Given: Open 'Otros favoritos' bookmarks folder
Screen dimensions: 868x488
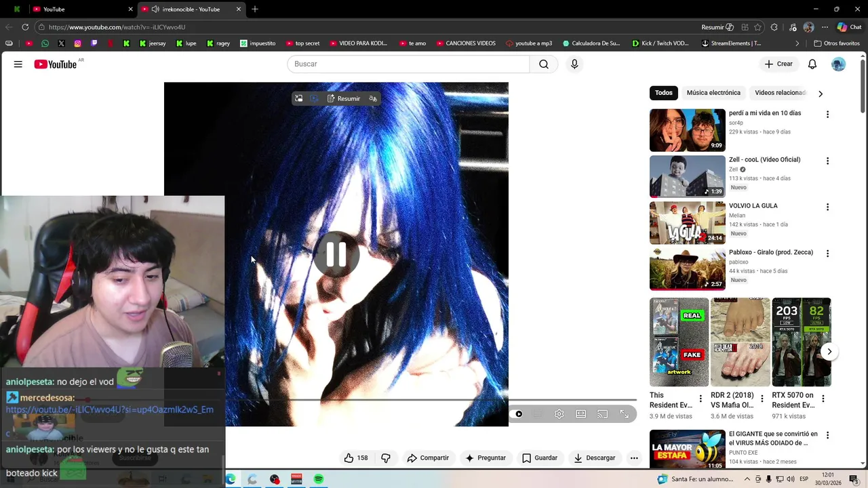Looking at the screenshot, I should click(x=837, y=43).
